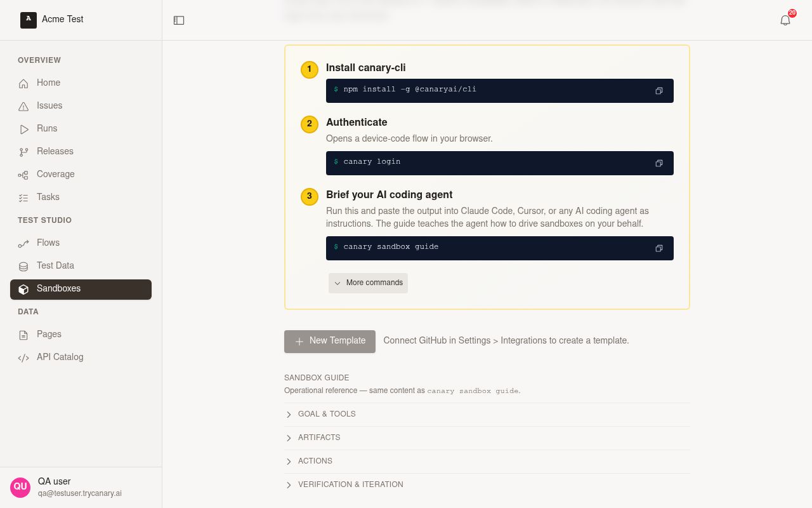Screen dimensions: 812x508
Task: Click the Home house icon
Action: click(x=23, y=83)
